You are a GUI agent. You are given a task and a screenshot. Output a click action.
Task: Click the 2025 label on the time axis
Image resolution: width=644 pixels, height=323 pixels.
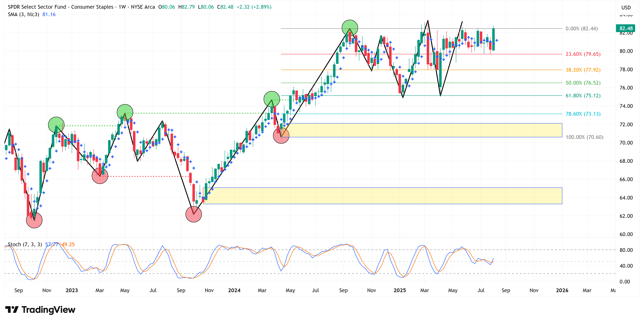pos(400,290)
